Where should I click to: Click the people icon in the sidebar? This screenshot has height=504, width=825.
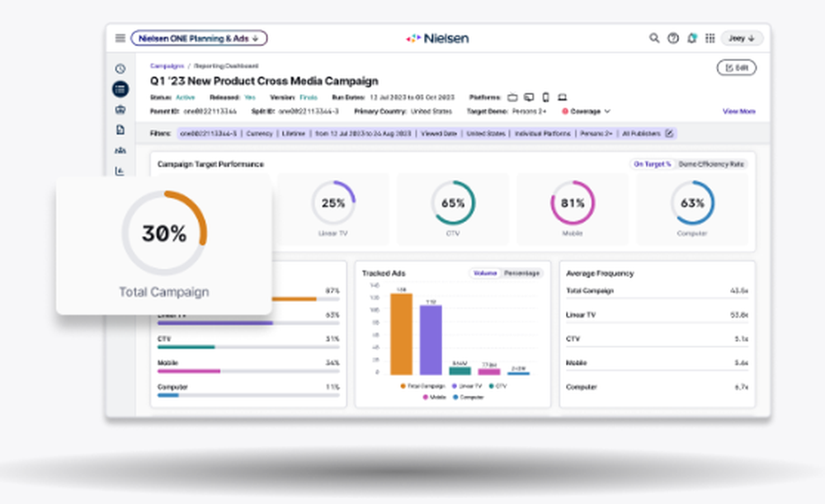[120, 150]
